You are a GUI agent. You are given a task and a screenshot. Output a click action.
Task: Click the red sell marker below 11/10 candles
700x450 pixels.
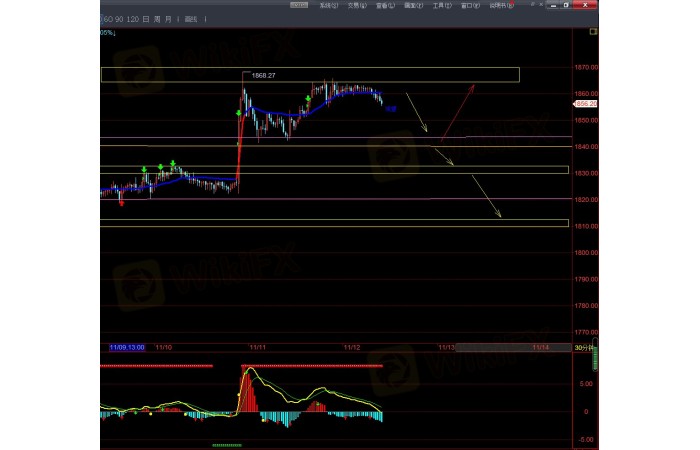[x=122, y=202]
